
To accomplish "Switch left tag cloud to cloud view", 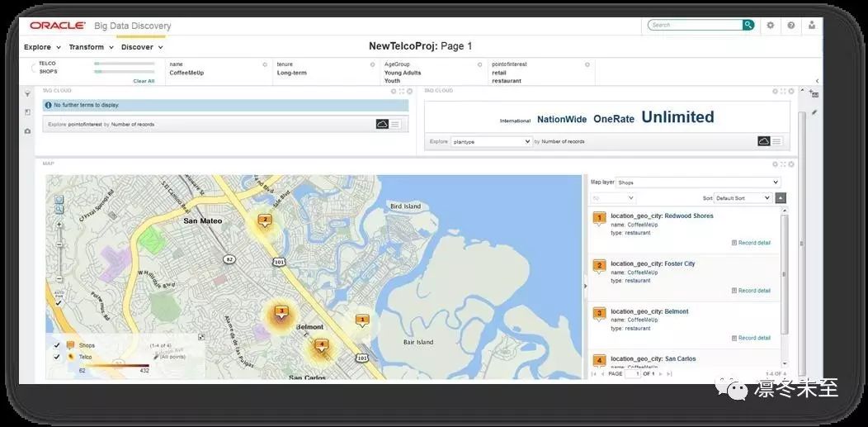I will click(382, 124).
